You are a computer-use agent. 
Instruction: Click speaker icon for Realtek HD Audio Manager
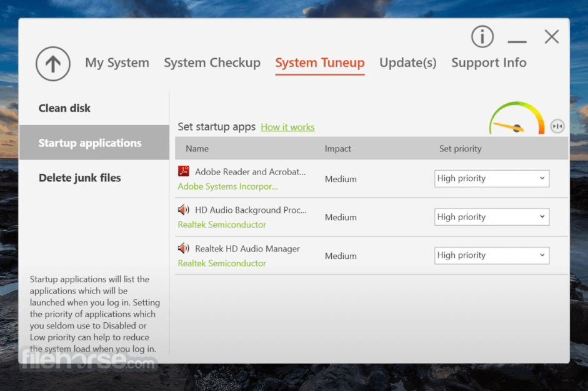(x=183, y=248)
